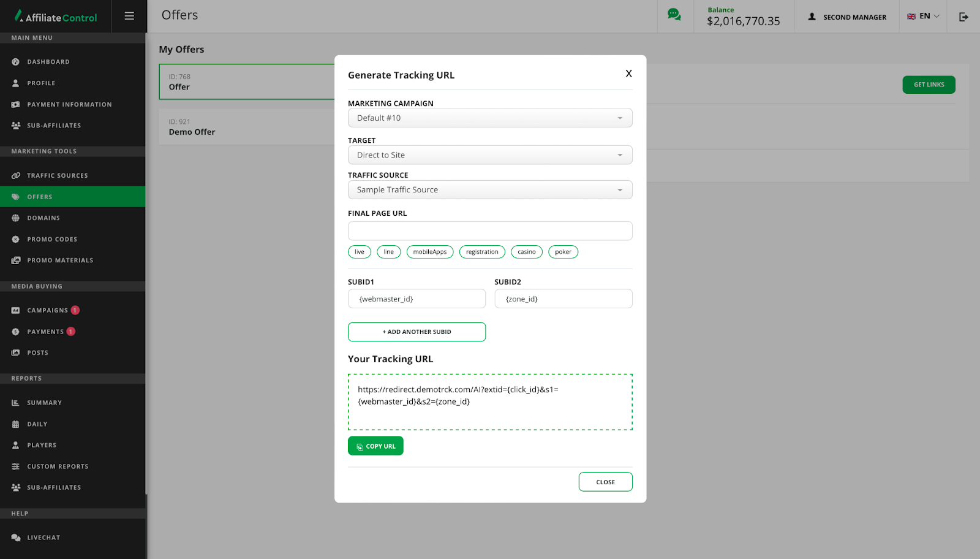Click the logout icon in header
The image size is (980, 559).
(963, 17)
